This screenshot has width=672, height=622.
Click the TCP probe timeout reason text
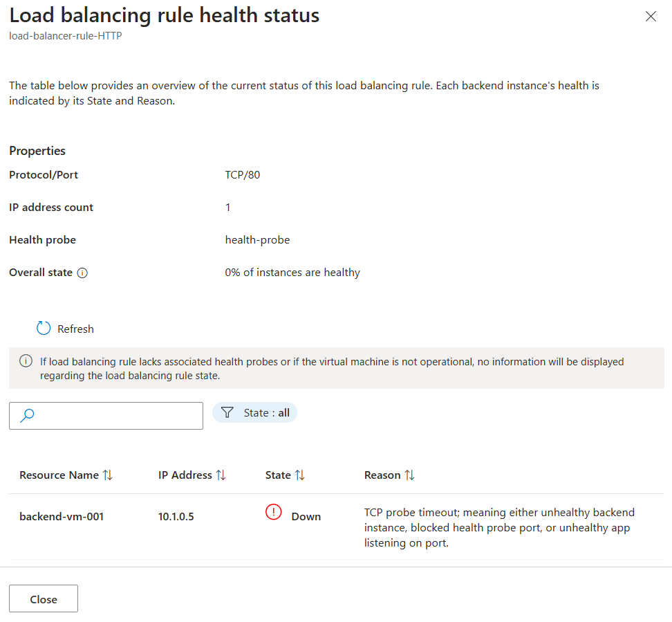tap(499, 528)
